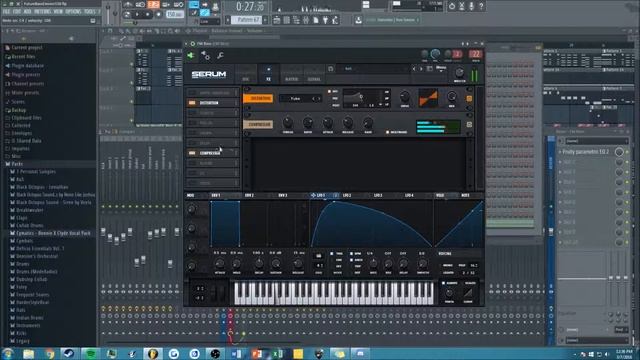The image size is (640, 360).
Task: Open Discord from the taskbar
Action: point(360,353)
